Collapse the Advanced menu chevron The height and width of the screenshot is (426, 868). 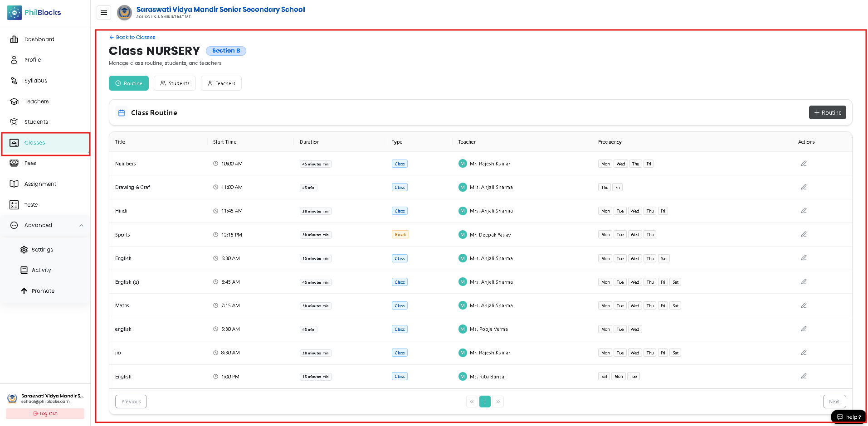81,225
